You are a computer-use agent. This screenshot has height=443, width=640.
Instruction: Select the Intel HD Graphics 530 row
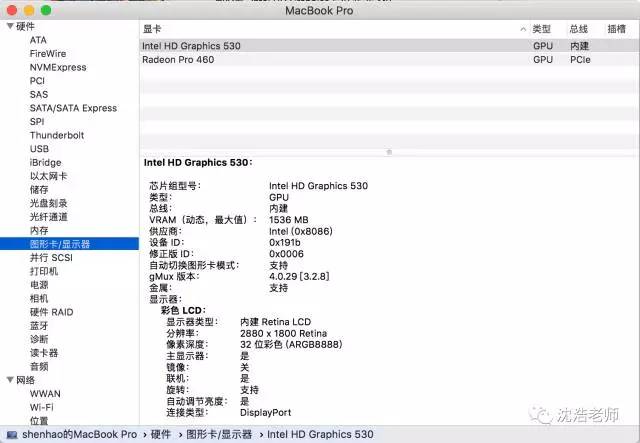pos(389,46)
